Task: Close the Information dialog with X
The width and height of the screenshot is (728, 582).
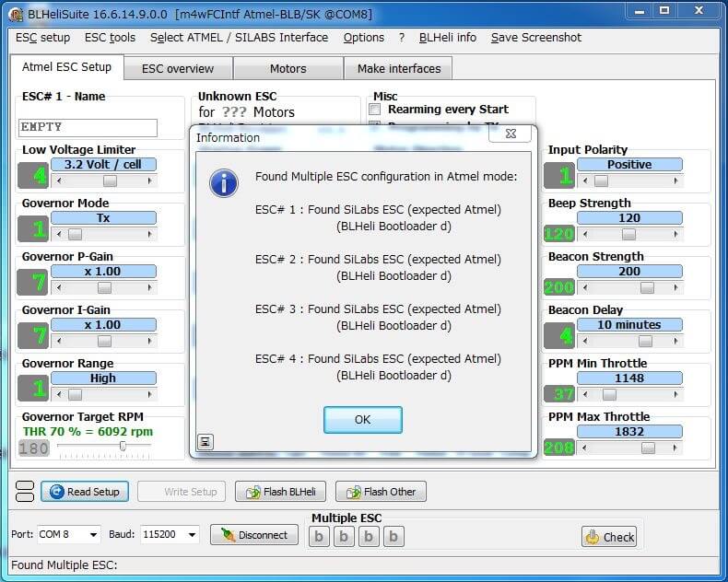Action: pos(511,134)
